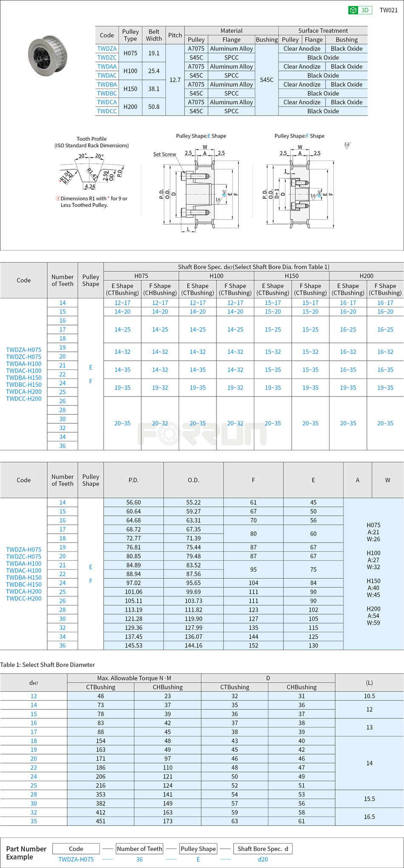Select the 55.22 O.D. value
This screenshot has height=868, width=404.
click(x=193, y=503)
